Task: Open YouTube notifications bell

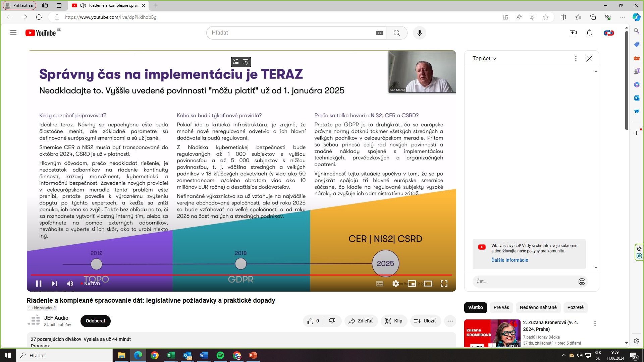Action: (x=589, y=33)
